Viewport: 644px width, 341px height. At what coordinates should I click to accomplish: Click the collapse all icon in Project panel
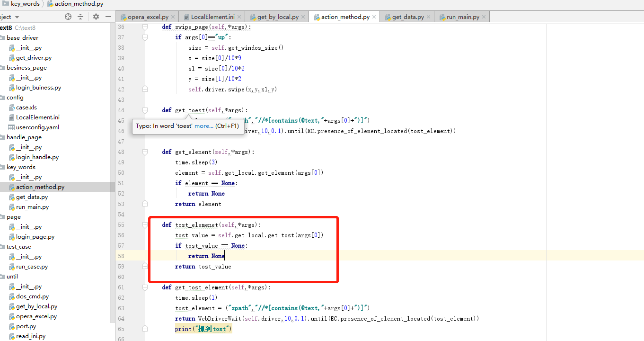(80, 17)
